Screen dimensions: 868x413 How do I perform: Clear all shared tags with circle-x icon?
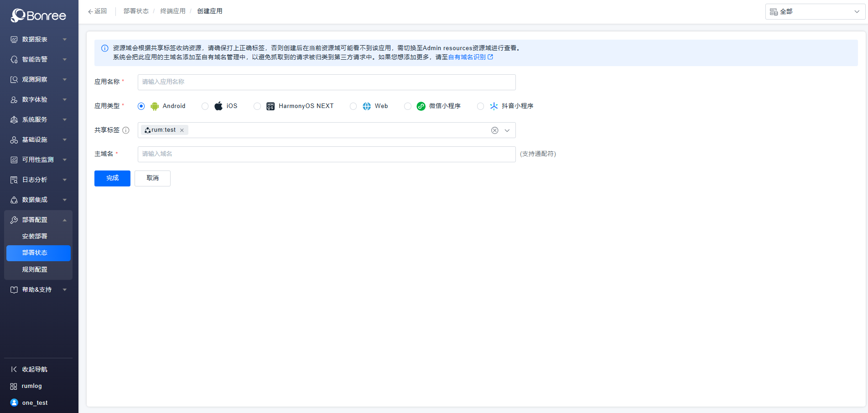pyautogui.click(x=494, y=130)
